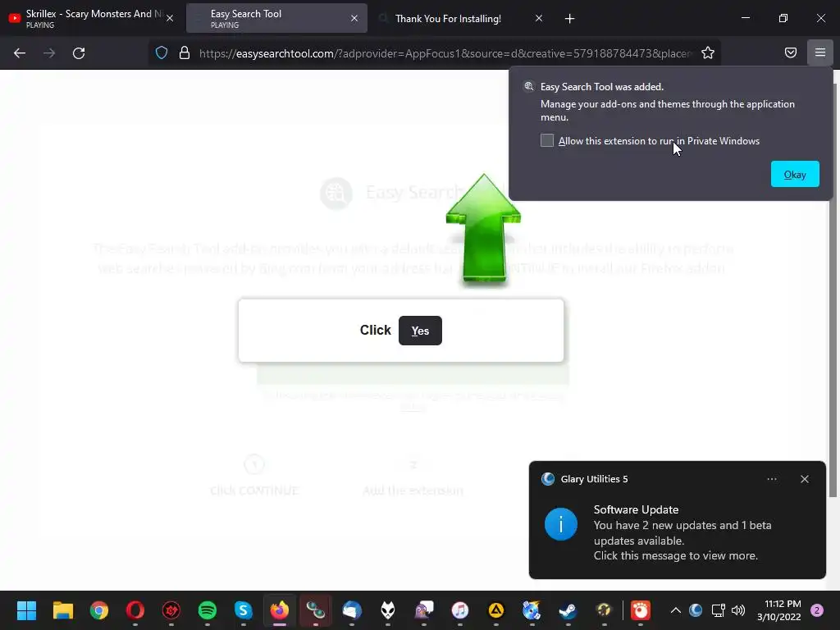Open the Windows Start menu
The width and height of the screenshot is (840, 630).
point(27,610)
